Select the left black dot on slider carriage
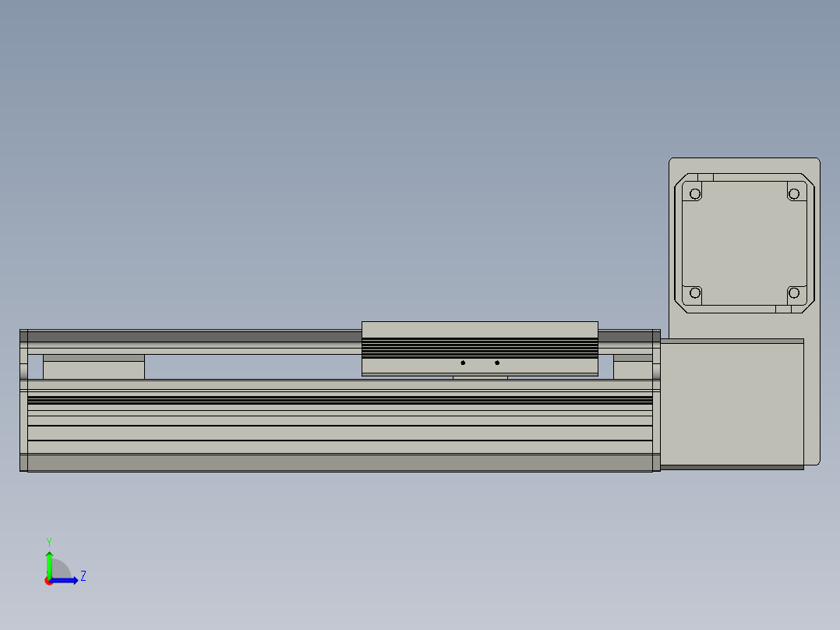Viewport: 840px width, 630px height. coord(463,363)
